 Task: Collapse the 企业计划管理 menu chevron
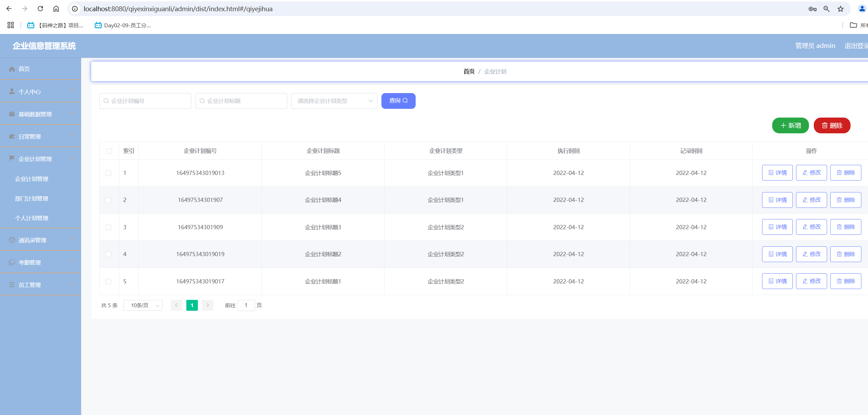tap(71, 158)
